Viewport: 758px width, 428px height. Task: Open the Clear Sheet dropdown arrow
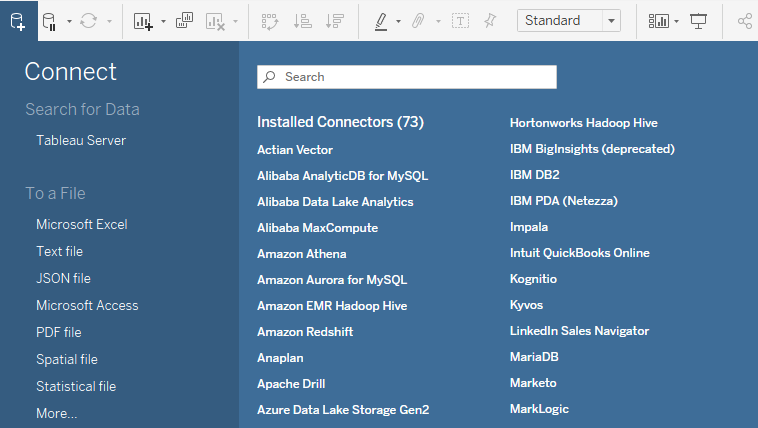(x=235, y=21)
